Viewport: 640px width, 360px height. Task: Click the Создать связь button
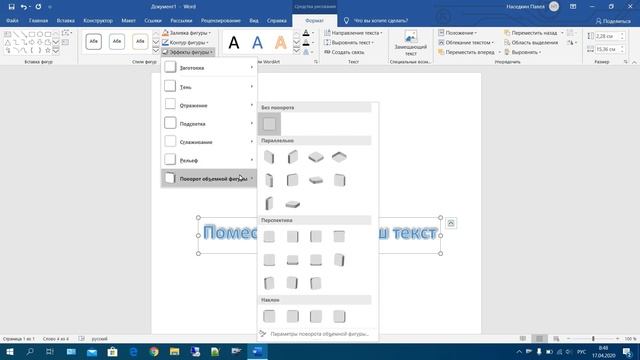344,52
